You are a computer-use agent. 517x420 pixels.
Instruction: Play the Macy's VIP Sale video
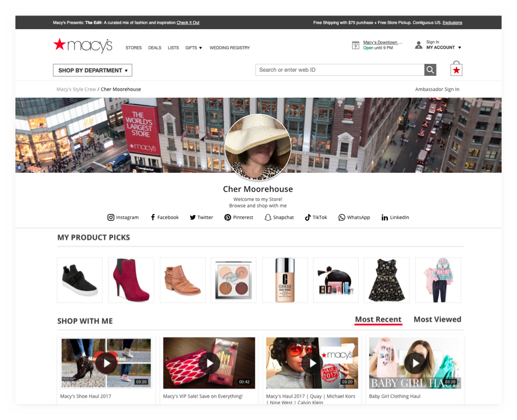pos(209,363)
